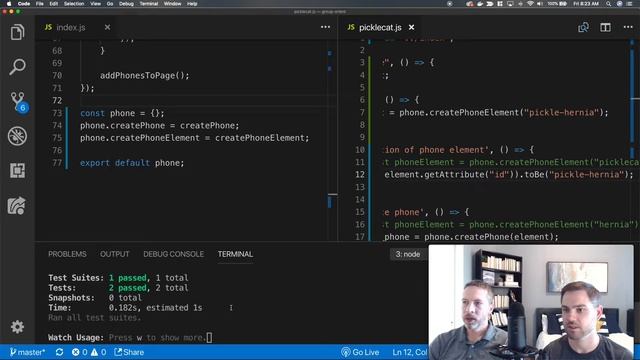This screenshot has width=640, height=360.
Task: Click the webcam video overlay
Action: pos(531,302)
